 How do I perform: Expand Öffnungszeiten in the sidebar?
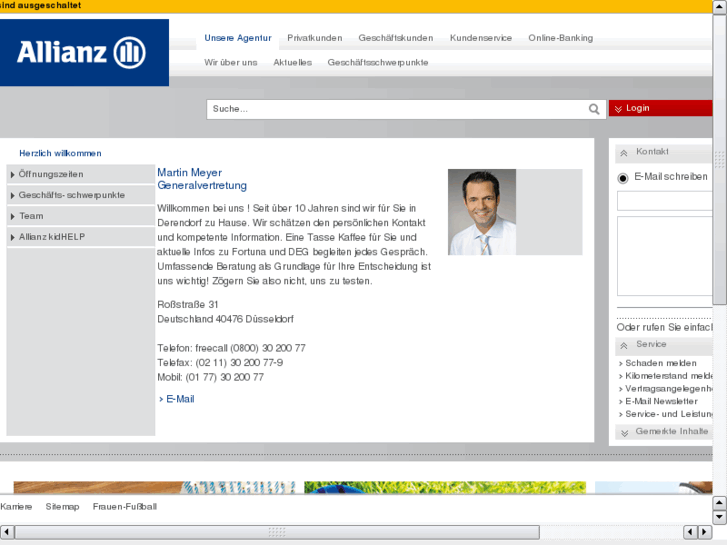(x=50, y=174)
